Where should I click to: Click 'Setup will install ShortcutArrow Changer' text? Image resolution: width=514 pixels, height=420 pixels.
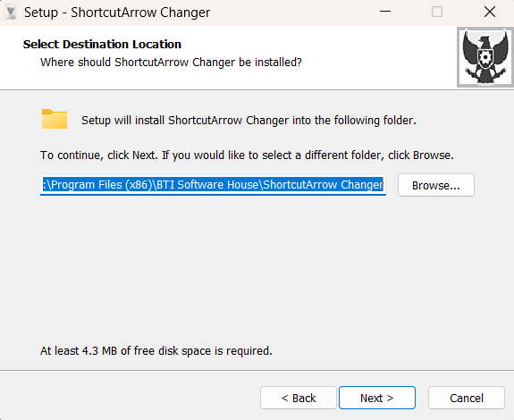coord(249,121)
